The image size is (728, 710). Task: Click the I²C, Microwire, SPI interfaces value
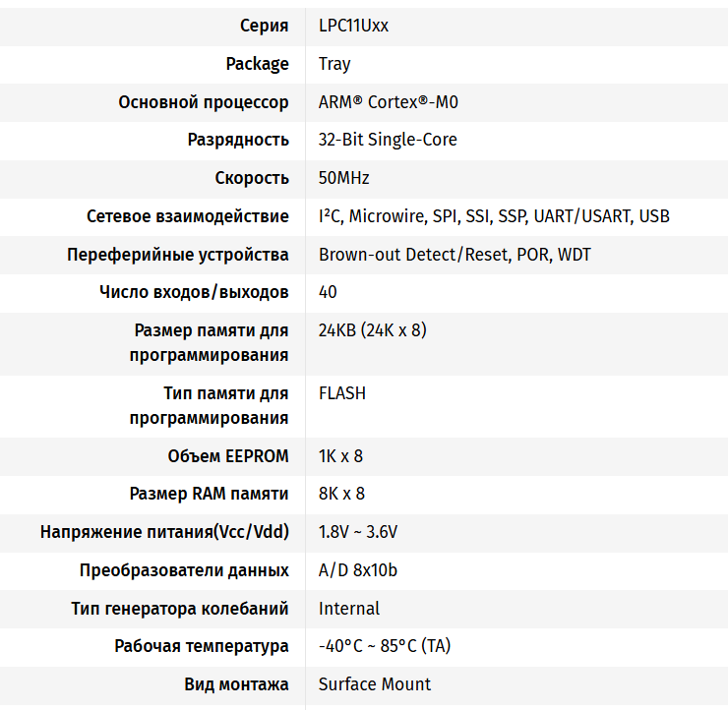click(494, 216)
